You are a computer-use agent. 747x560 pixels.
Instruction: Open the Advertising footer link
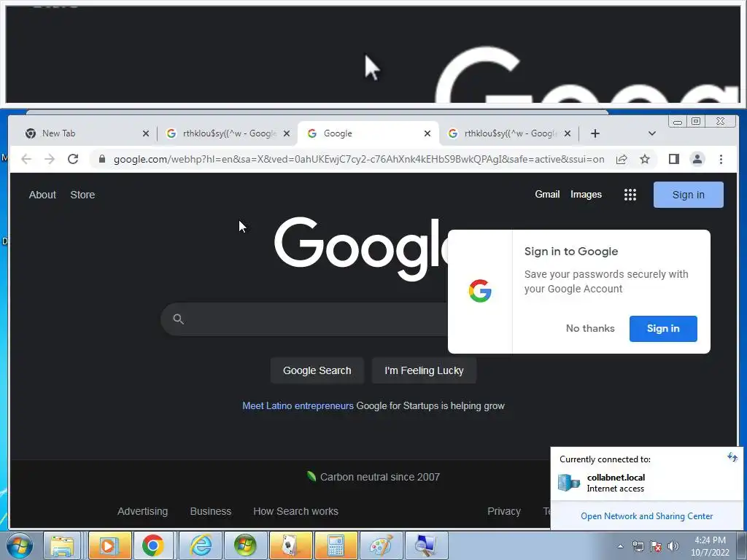(142, 511)
